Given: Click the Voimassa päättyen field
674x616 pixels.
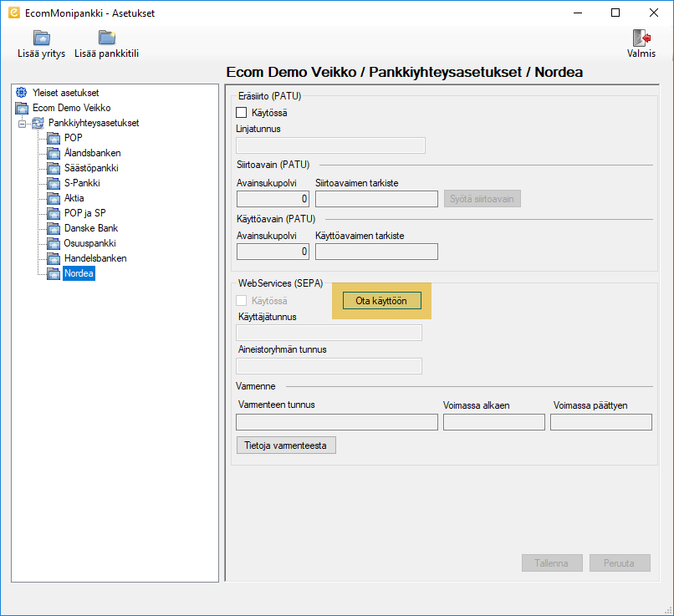Looking at the screenshot, I should tap(601, 422).
